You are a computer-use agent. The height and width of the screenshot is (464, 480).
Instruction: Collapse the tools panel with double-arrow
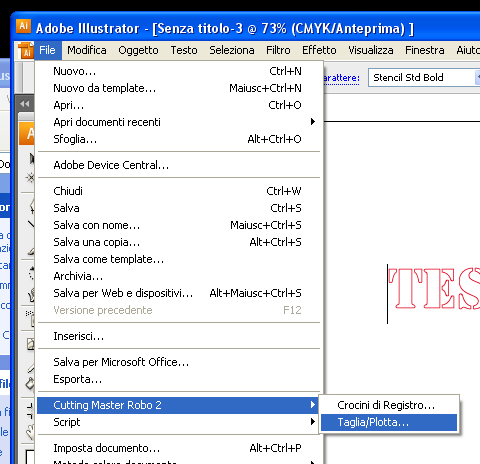click(25, 104)
